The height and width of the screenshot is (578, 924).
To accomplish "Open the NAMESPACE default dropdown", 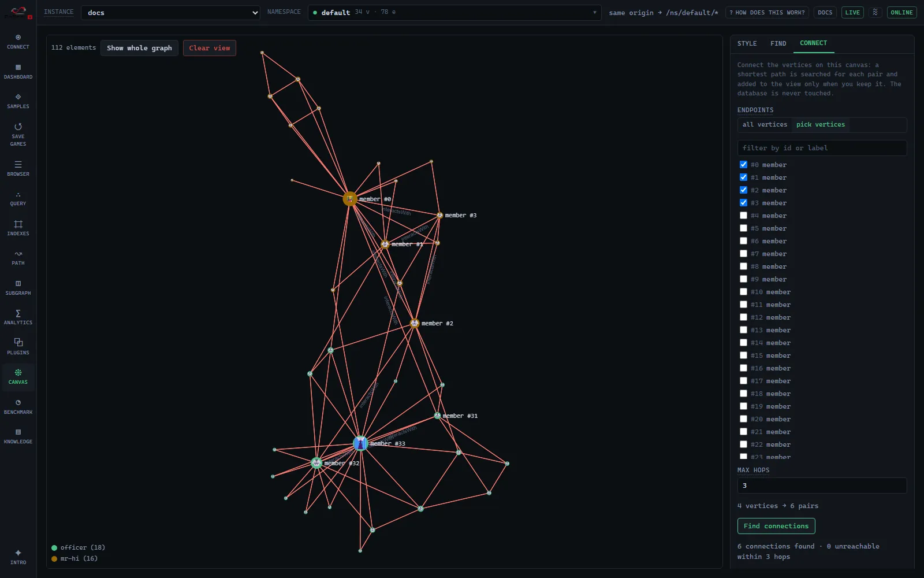I will click(x=454, y=13).
